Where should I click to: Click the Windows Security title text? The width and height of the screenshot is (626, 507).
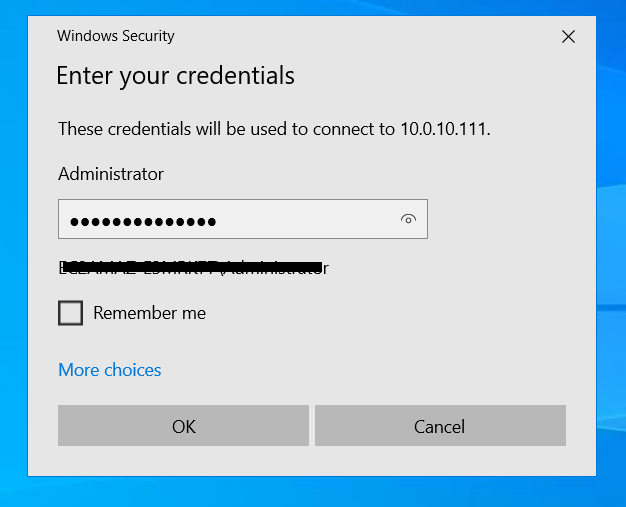pos(116,36)
